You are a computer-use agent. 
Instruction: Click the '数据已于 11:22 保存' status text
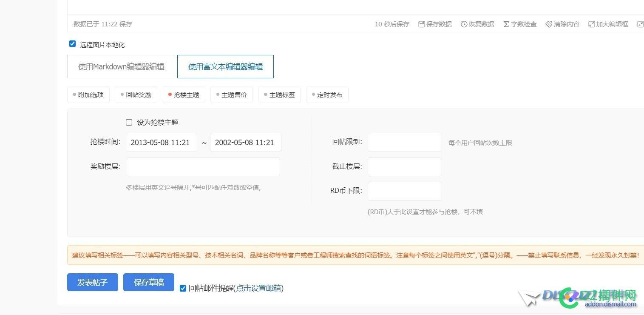click(x=103, y=24)
